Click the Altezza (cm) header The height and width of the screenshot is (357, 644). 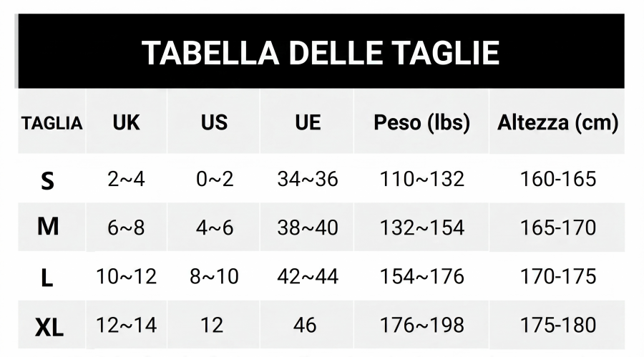click(x=557, y=123)
